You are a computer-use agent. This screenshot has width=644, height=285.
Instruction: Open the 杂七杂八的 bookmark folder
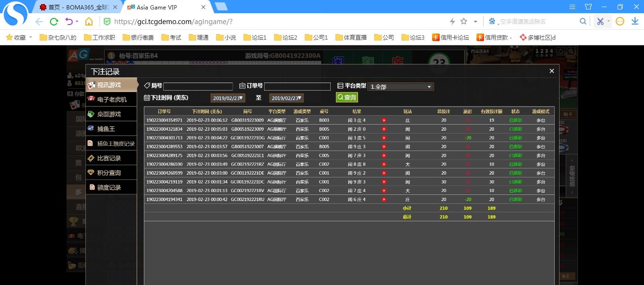coord(58,37)
